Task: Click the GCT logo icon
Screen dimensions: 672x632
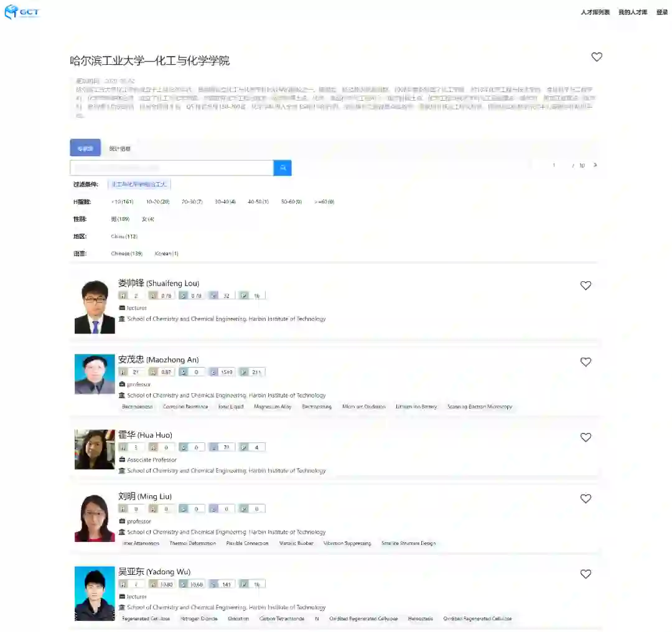Action: click(22, 12)
